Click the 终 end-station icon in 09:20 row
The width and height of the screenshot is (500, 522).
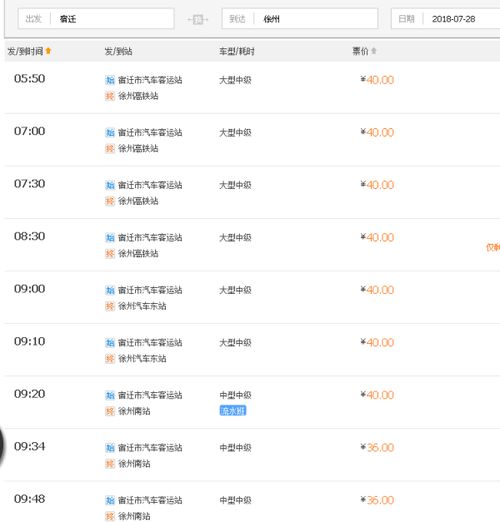click(x=110, y=411)
